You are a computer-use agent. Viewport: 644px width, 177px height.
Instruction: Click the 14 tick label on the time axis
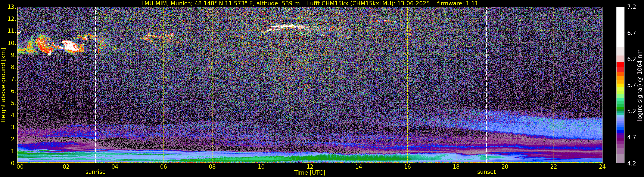[358, 167]
